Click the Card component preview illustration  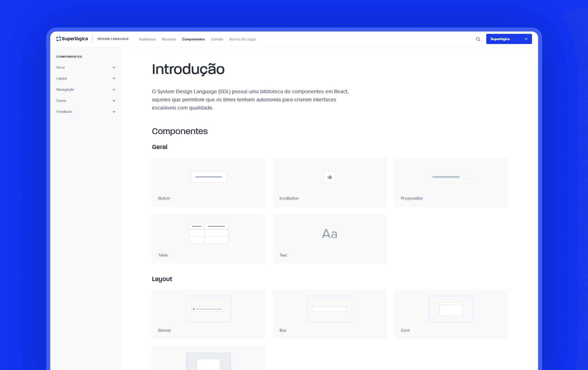pyautogui.click(x=451, y=309)
